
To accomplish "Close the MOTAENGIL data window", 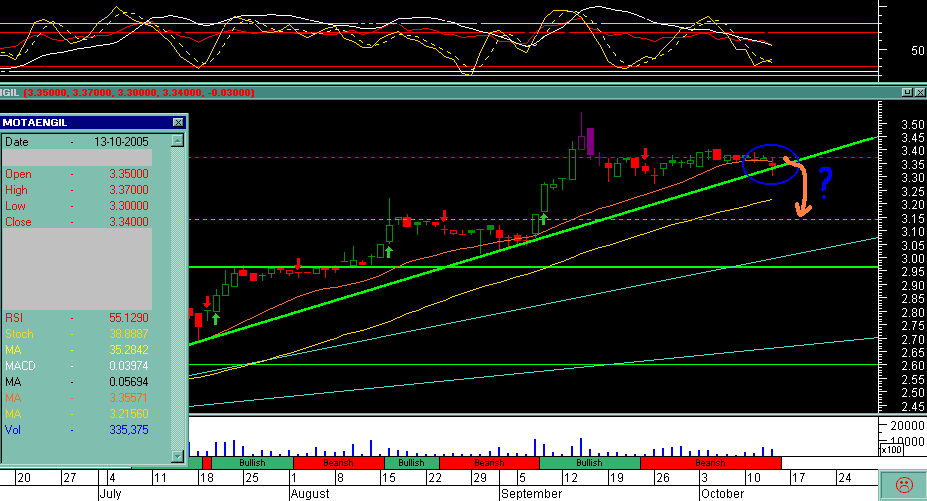I will click(178, 122).
